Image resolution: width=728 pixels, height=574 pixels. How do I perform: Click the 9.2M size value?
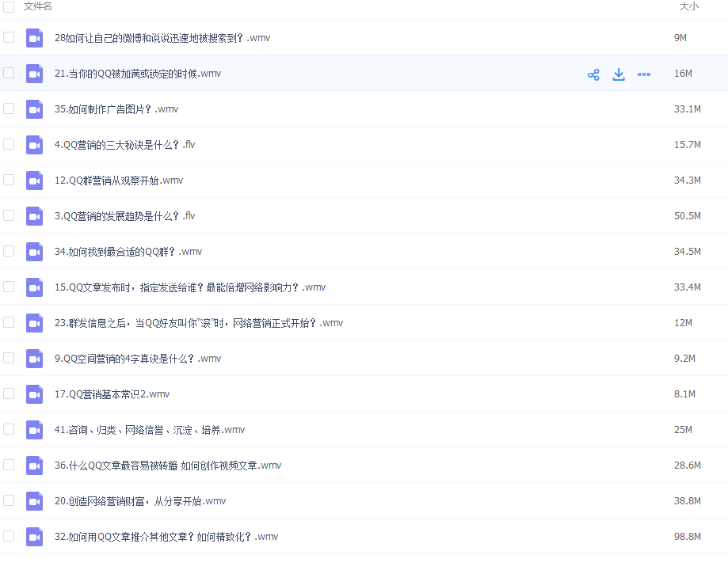[x=684, y=358]
